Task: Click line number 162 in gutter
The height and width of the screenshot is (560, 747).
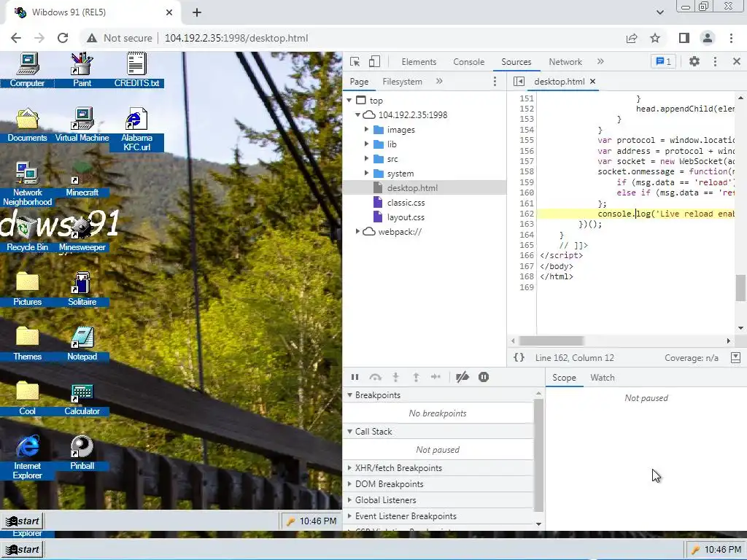Action: point(527,214)
